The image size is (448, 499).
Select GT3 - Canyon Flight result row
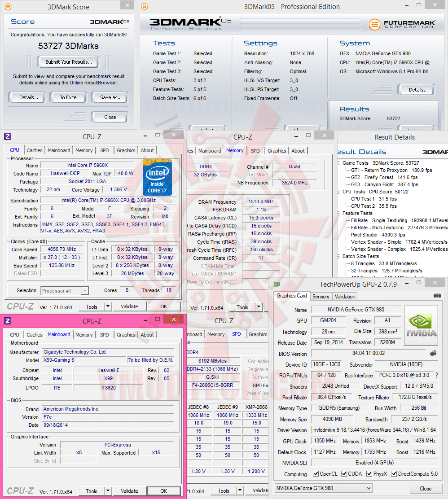pos(384,184)
